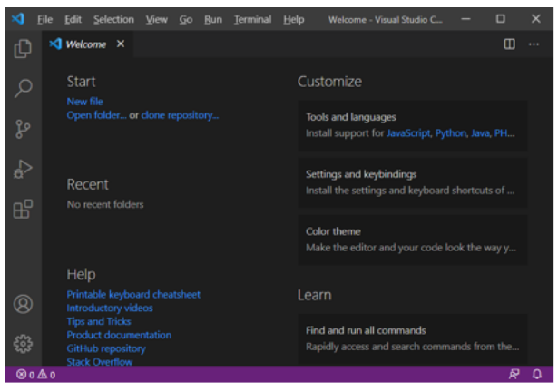This screenshot has width=558, height=392.
Task: Open Introductory videos link
Action: point(110,308)
